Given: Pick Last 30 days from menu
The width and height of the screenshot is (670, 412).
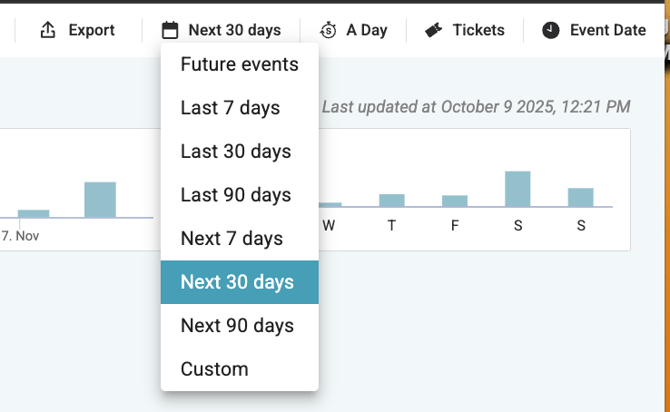Looking at the screenshot, I should pos(235,151).
